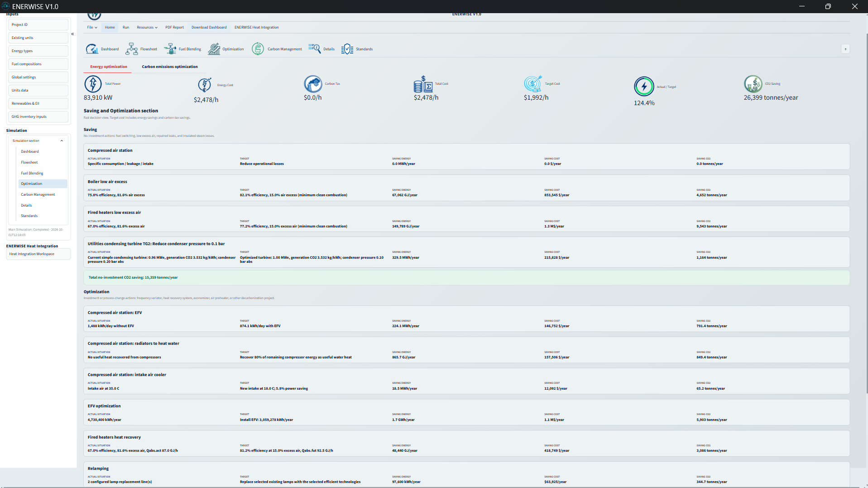The image size is (868, 488).
Task: Open Renewables & EII input section
Action: [x=38, y=103]
